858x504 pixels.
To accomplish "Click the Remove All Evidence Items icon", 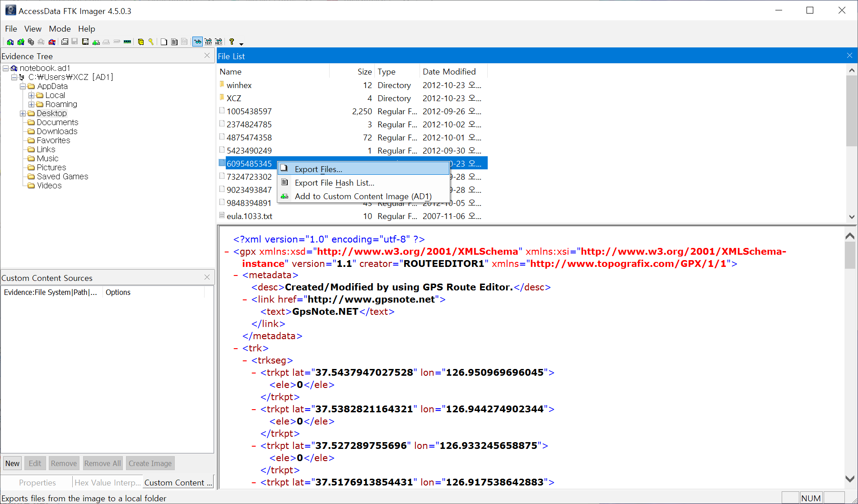I will [x=52, y=42].
